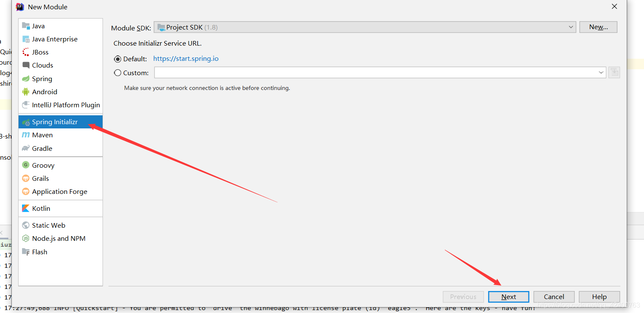Image resolution: width=644 pixels, height=313 pixels.
Task: Select the Gradle elephant icon
Action: [x=26, y=148]
